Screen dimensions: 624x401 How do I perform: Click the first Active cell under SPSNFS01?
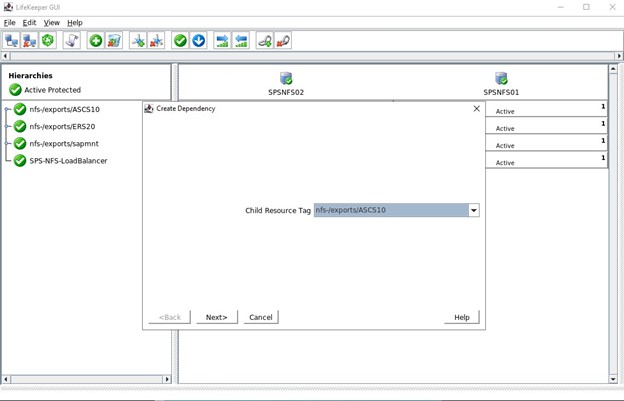(x=546, y=109)
